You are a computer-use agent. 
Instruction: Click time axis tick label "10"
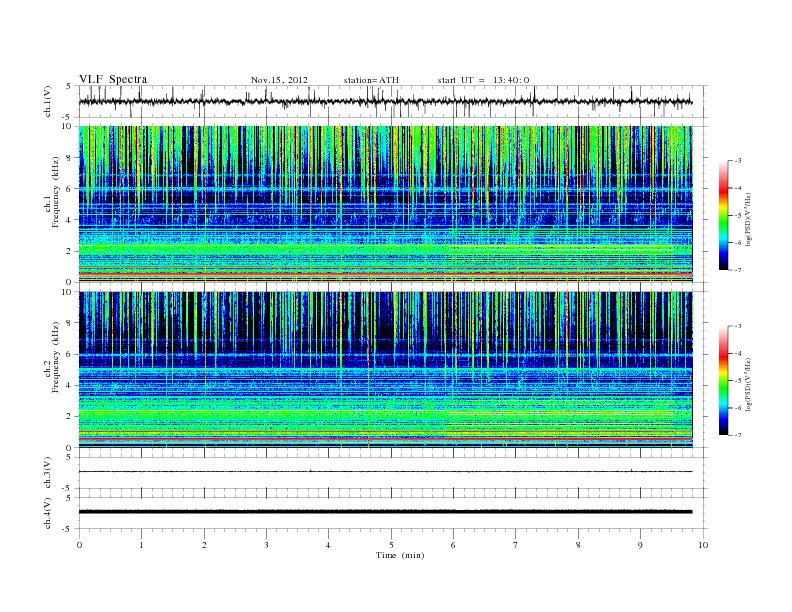coord(703,545)
